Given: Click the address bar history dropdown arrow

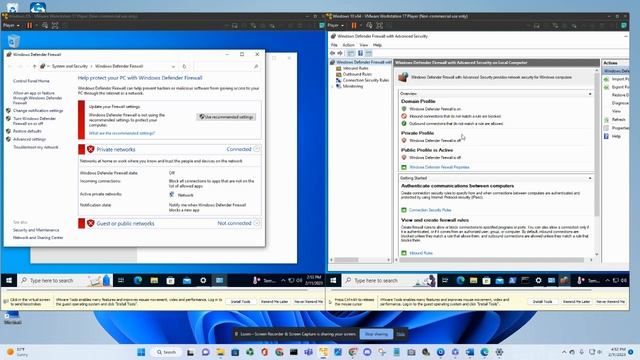Looking at the screenshot, I should (x=173, y=66).
